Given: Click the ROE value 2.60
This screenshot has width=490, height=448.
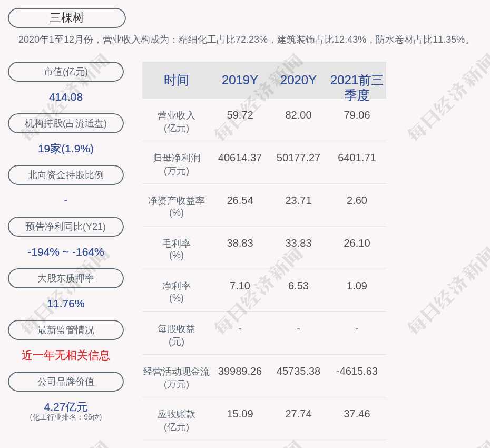Looking at the screenshot, I should (x=357, y=200).
